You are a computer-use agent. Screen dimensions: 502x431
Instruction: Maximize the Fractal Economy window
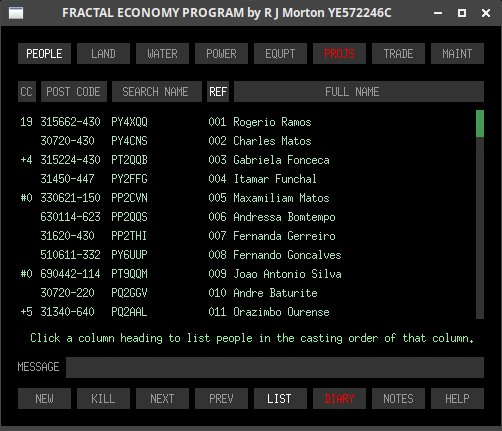click(x=462, y=13)
